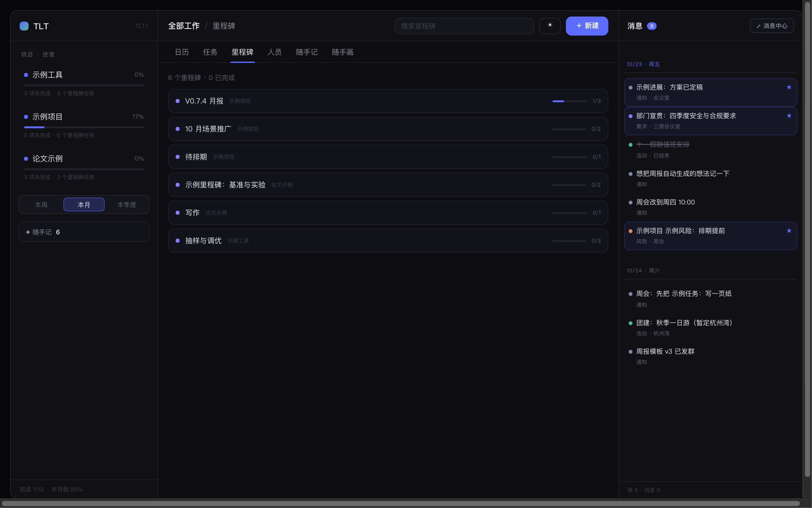The image size is (812, 508).
Task: Click the star on 示例进展：方案已定稿
Action: pos(789,87)
